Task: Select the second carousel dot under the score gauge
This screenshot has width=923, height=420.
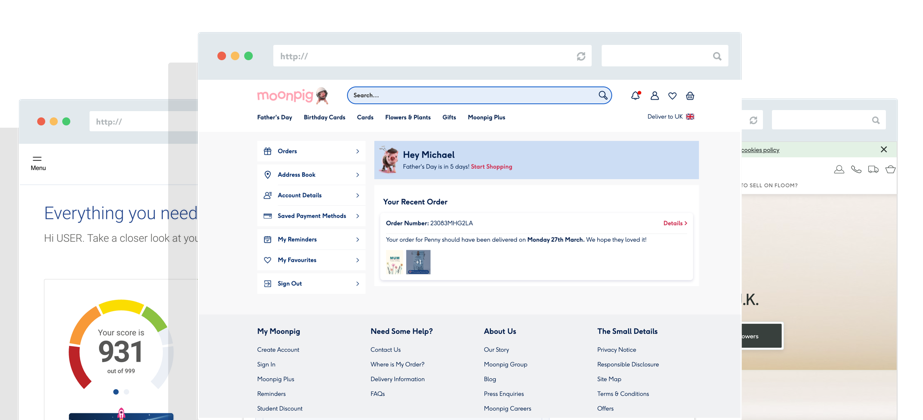Action: pos(127,392)
